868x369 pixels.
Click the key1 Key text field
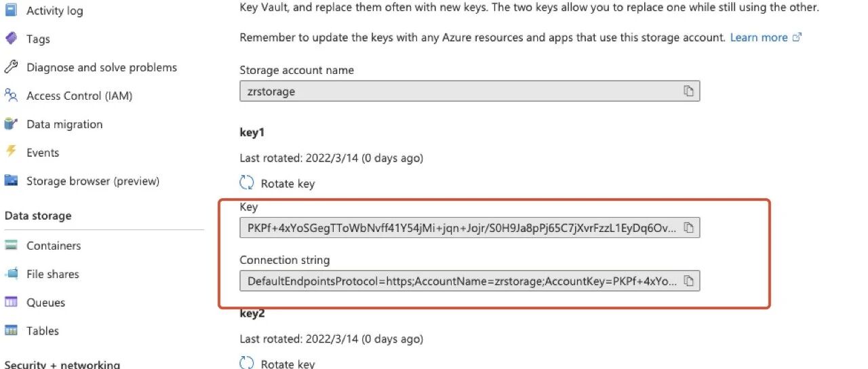[x=469, y=229]
